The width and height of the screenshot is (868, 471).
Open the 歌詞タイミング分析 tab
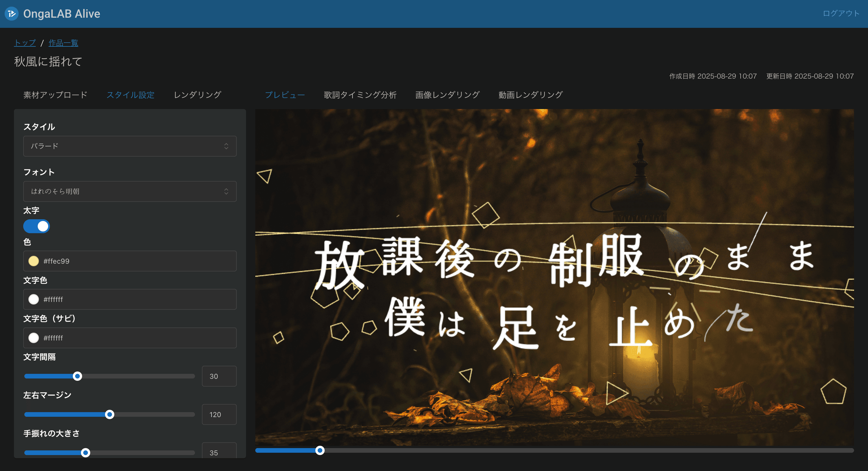(360, 95)
